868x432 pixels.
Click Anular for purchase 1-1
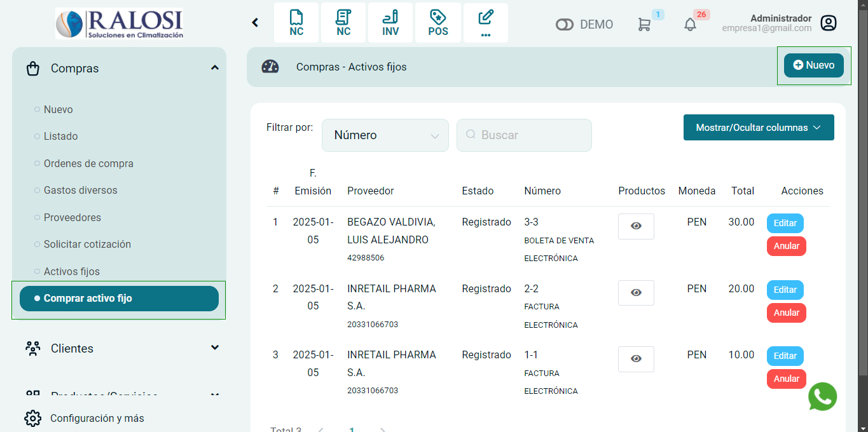786,379
